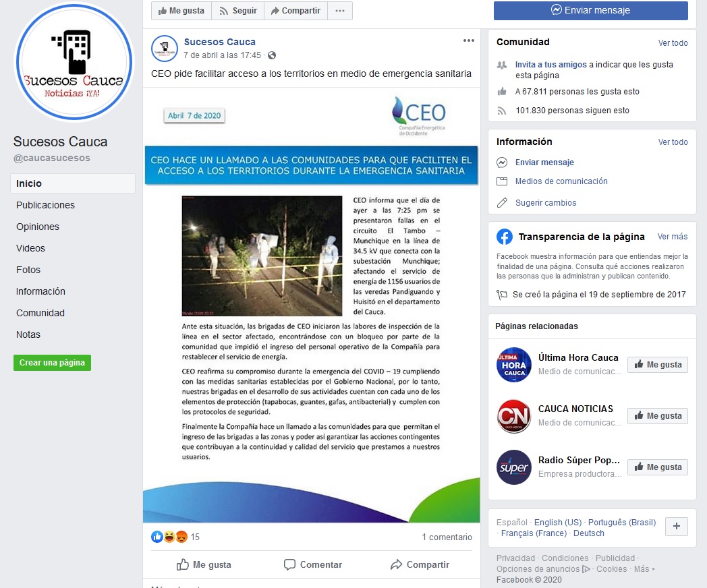Viewport: 707px width, 588px height.
Task: Click the green Crear una página button
Action: [53, 363]
